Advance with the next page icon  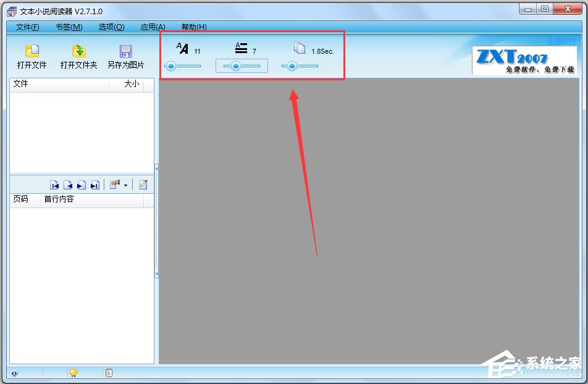[81, 184]
